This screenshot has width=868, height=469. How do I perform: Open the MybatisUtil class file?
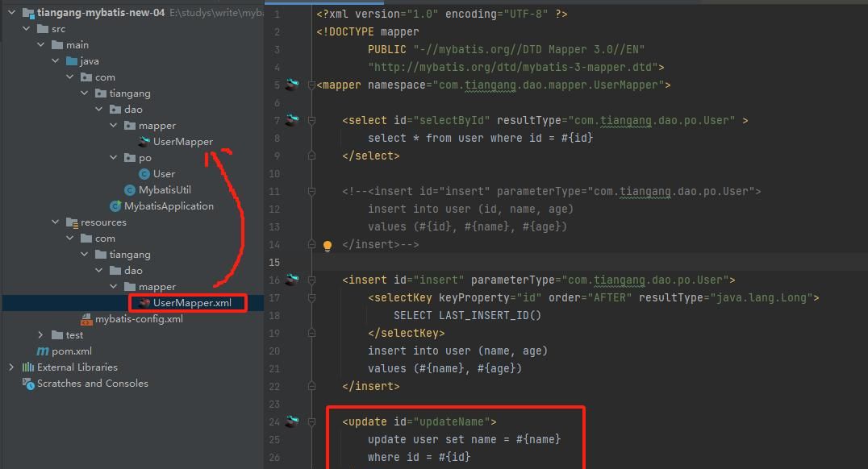[165, 189]
